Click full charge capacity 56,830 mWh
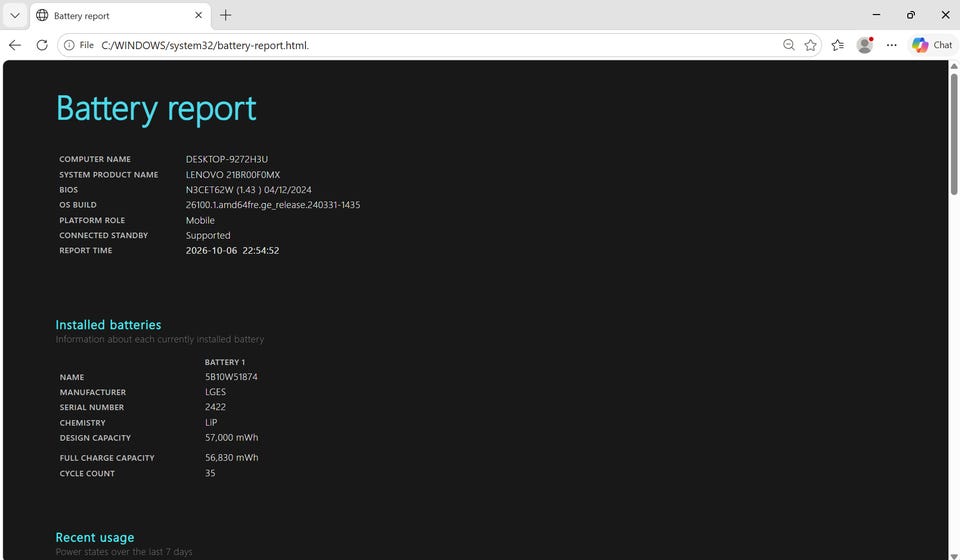This screenshot has width=960, height=560. [231, 458]
